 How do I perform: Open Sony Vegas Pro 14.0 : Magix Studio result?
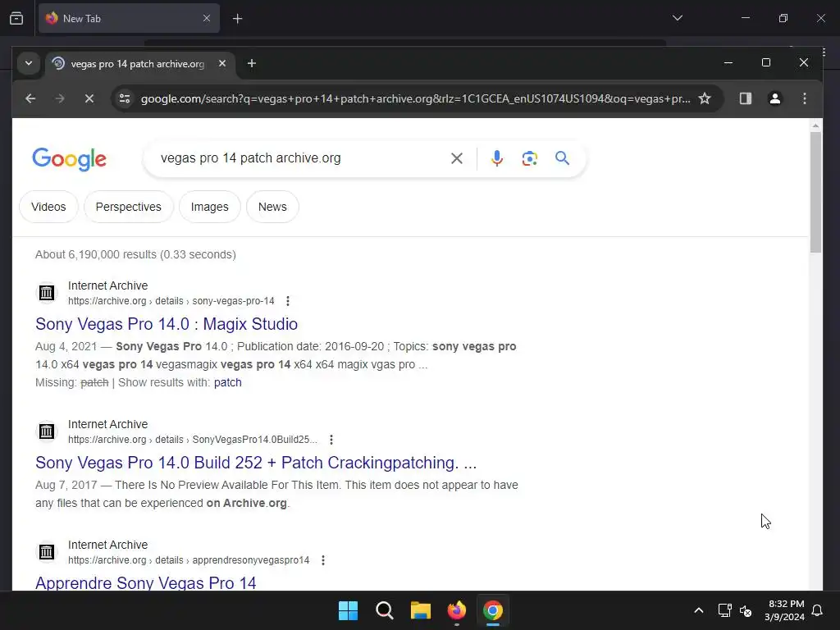pyautogui.click(x=167, y=324)
